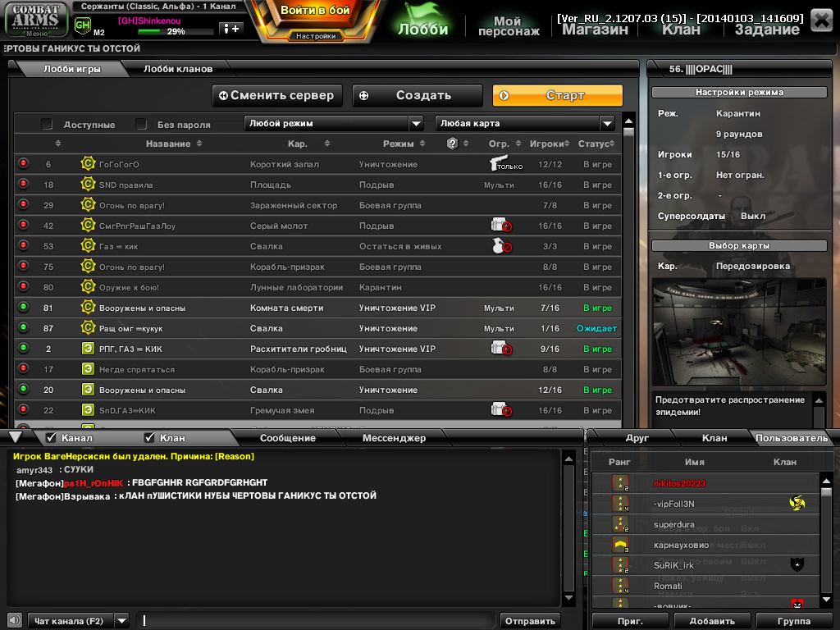Click the plus icon beside the rank bar
840x630 pixels.
(231, 29)
